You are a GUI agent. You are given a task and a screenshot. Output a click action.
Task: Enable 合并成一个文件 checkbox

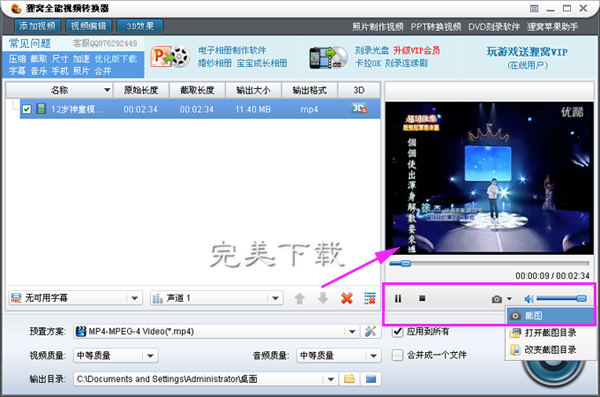click(x=398, y=355)
